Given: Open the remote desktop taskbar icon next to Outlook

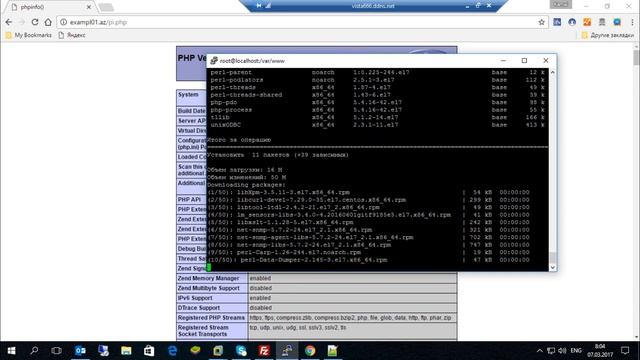Looking at the screenshot, I should pos(103,350).
